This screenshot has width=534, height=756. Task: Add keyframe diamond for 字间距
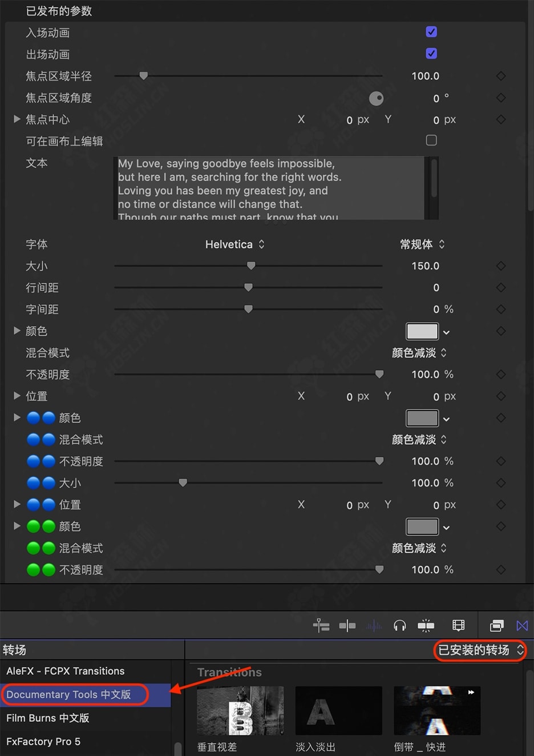point(501,309)
